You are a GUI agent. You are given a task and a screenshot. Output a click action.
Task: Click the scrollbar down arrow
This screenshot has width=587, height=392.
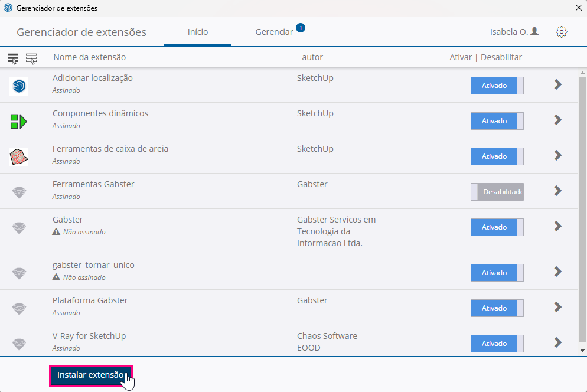coord(582,350)
